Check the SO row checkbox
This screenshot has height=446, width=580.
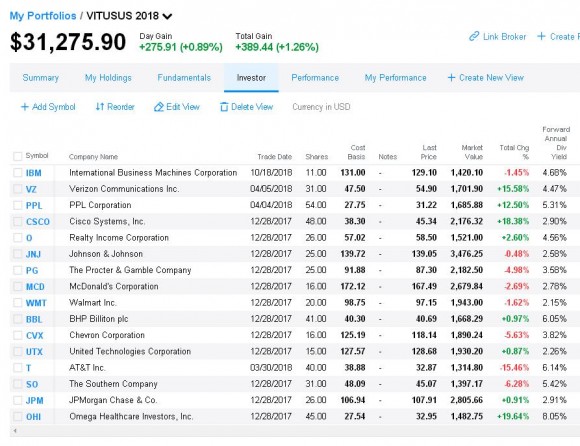pyautogui.click(x=17, y=384)
